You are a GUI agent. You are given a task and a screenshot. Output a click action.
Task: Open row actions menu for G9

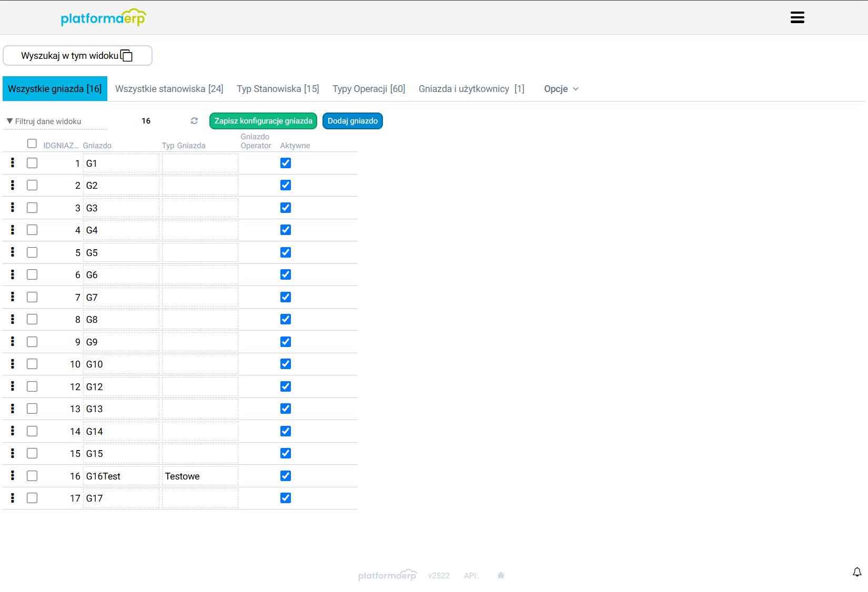[13, 342]
